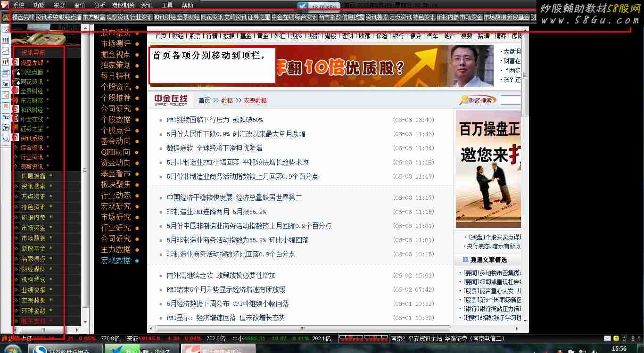
Task: Select the 资讯系统 top tab
Action: pos(47,17)
